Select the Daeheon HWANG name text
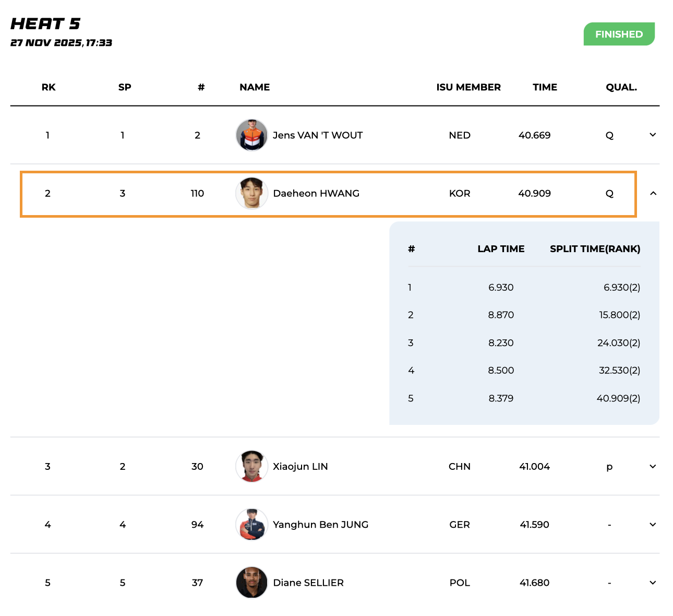673x616 pixels. click(x=316, y=193)
